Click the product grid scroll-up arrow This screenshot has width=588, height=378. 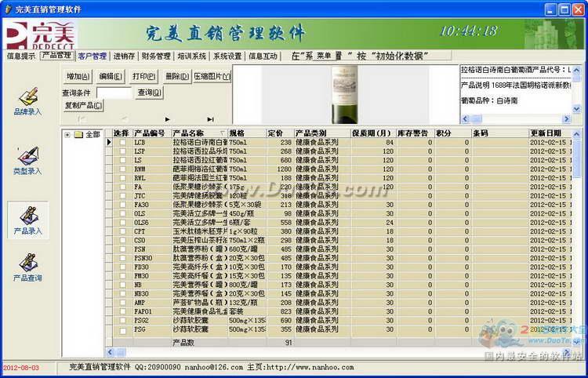pos(577,133)
